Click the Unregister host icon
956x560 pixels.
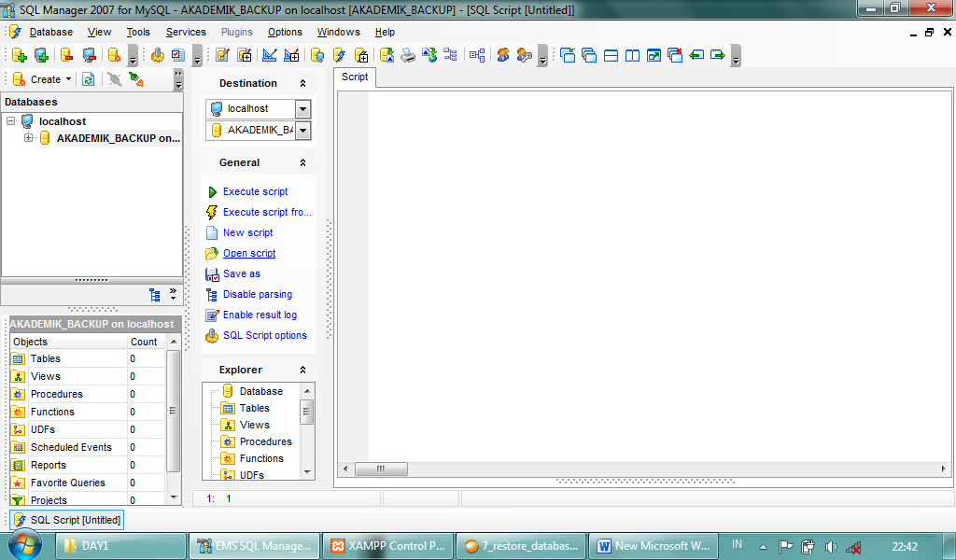pos(89,55)
